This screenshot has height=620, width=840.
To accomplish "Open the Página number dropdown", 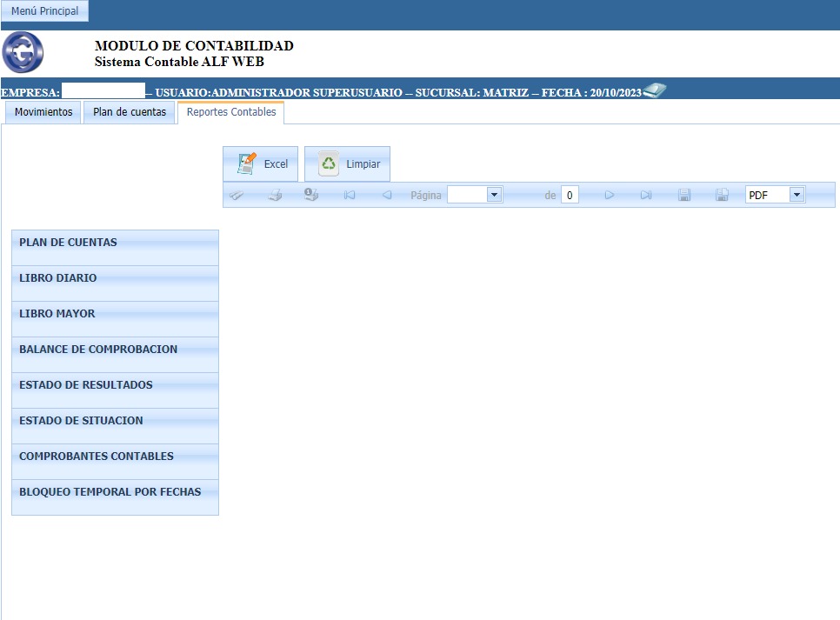I will (494, 196).
